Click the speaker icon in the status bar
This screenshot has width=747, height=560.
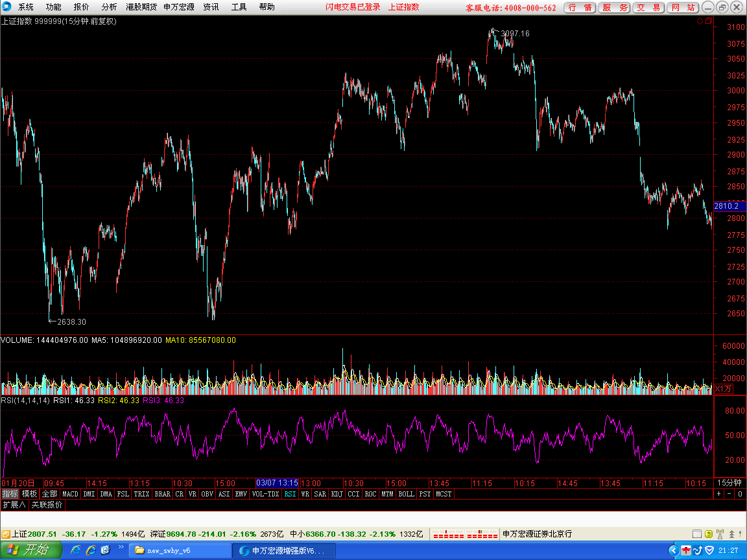click(720, 534)
